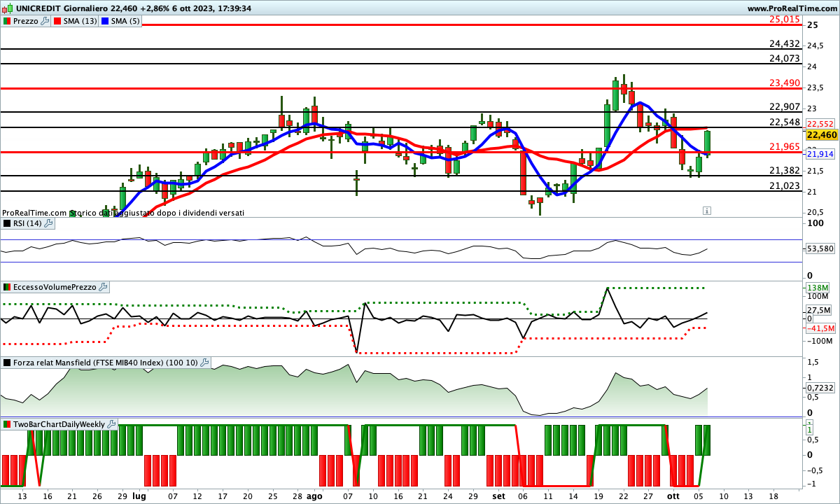This screenshot has width=840, height=504.
Task: Click the TwoBarChartDailyWeekly color icon
Action: 7,424
